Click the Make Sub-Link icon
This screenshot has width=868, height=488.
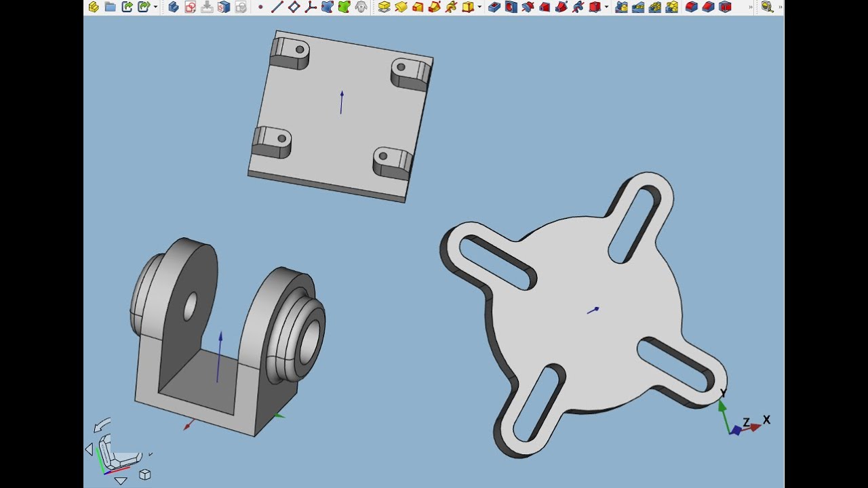tap(143, 7)
